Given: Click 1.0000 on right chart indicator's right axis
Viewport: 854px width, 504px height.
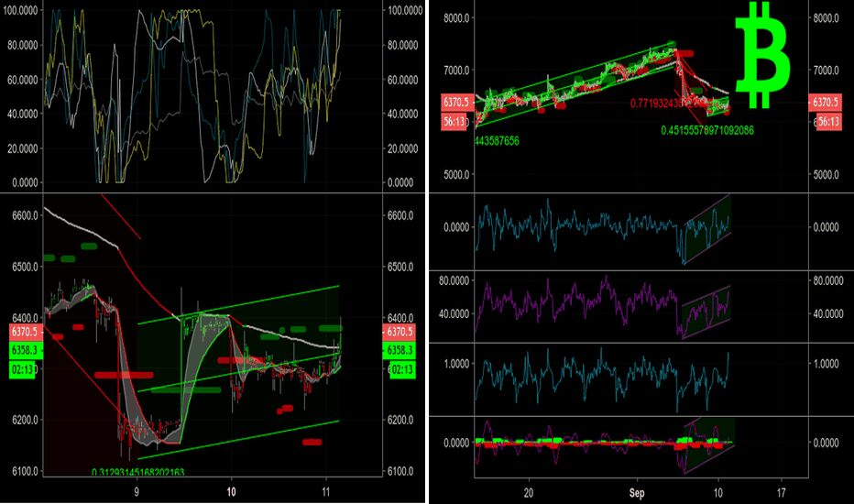Looking at the screenshot, I should coord(827,364).
